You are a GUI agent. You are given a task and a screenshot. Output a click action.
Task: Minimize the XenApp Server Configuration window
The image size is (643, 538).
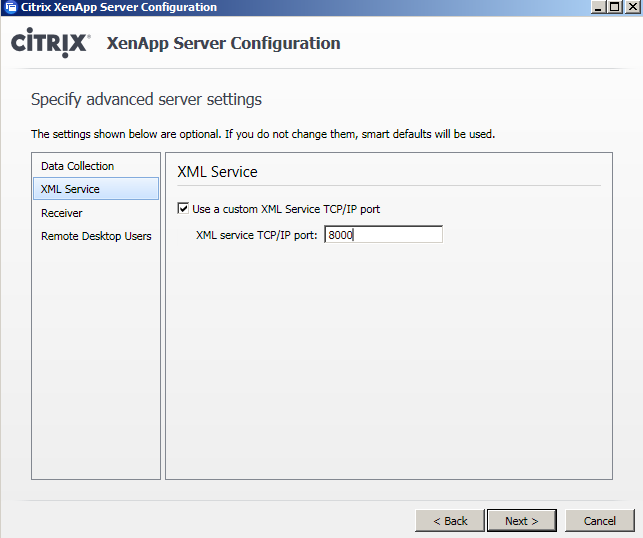(x=598, y=7)
